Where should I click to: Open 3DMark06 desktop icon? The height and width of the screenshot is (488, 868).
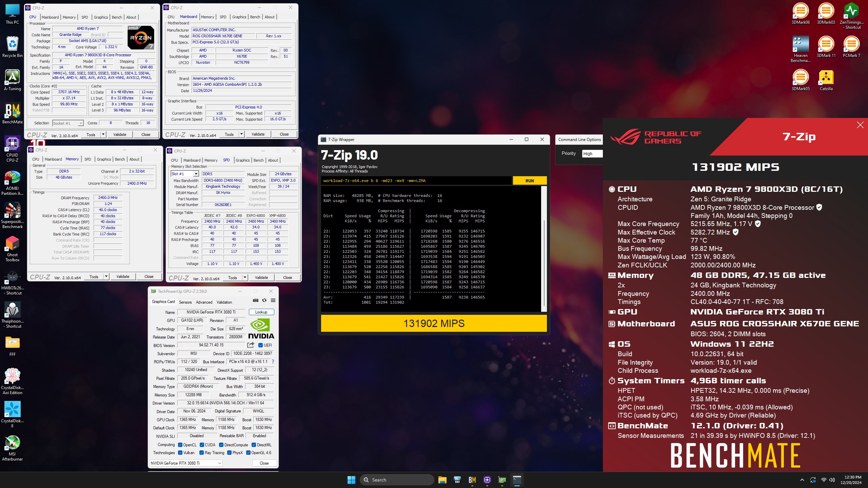tap(801, 14)
